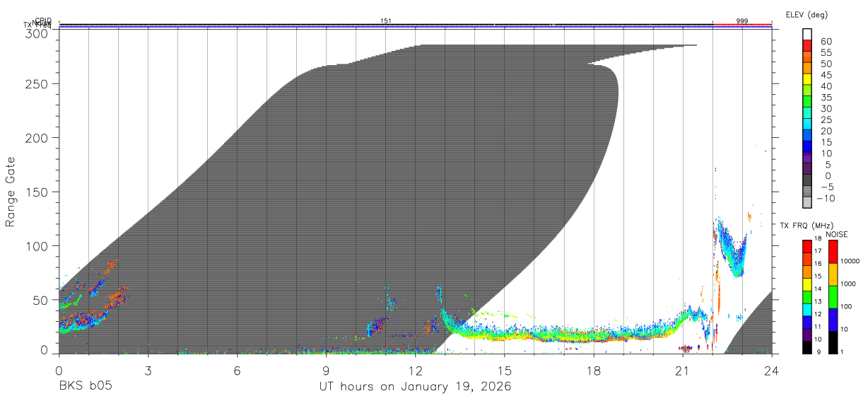Select the cyan ELEV swatch between 25 and 20
The width and height of the screenshot is (868, 401).
click(x=807, y=125)
